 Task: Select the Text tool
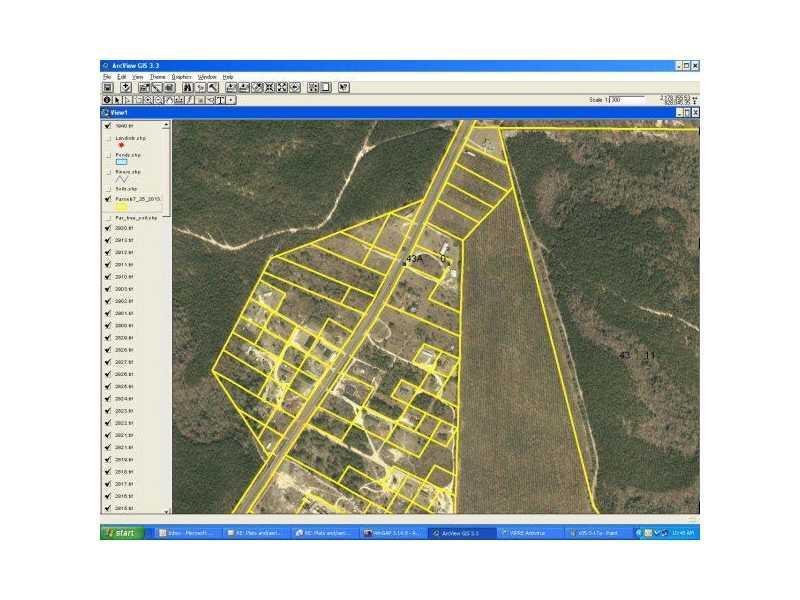pos(220,100)
